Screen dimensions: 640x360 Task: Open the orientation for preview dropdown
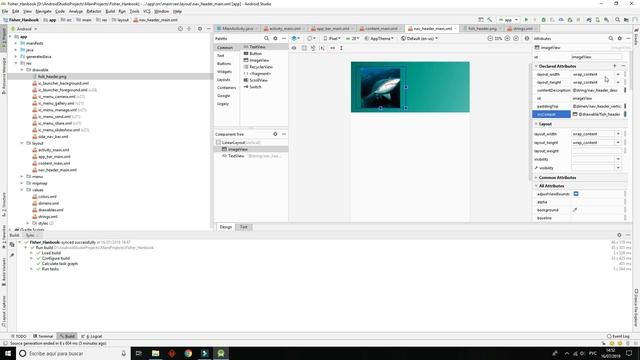(311, 38)
